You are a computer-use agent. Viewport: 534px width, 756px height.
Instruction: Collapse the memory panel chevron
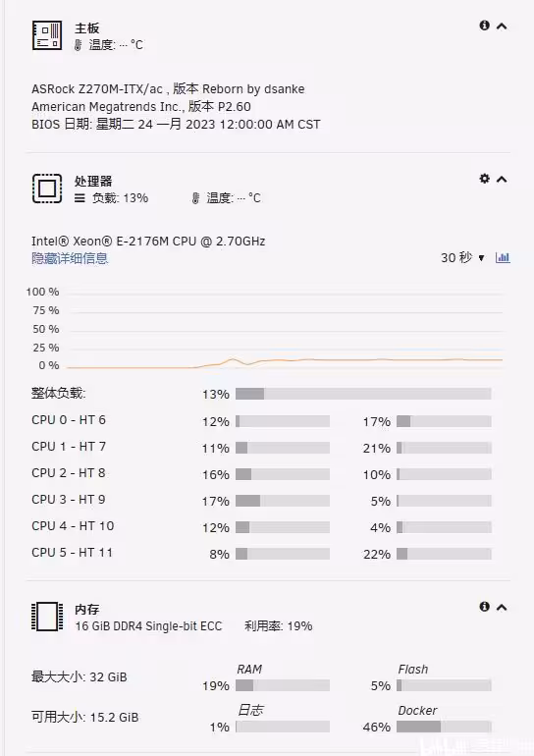[x=502, y=607]
